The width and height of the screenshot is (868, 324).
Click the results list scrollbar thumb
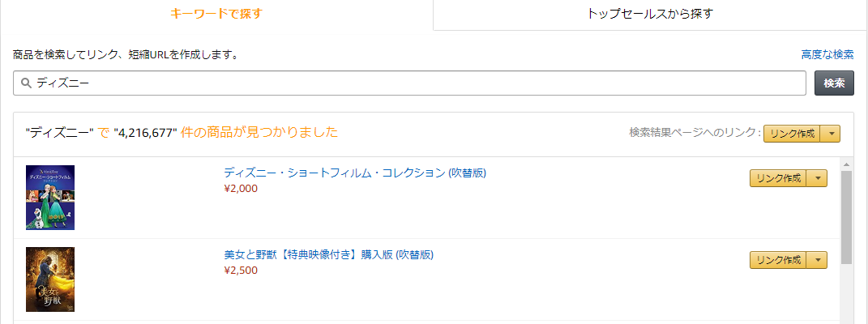(846, 217)
